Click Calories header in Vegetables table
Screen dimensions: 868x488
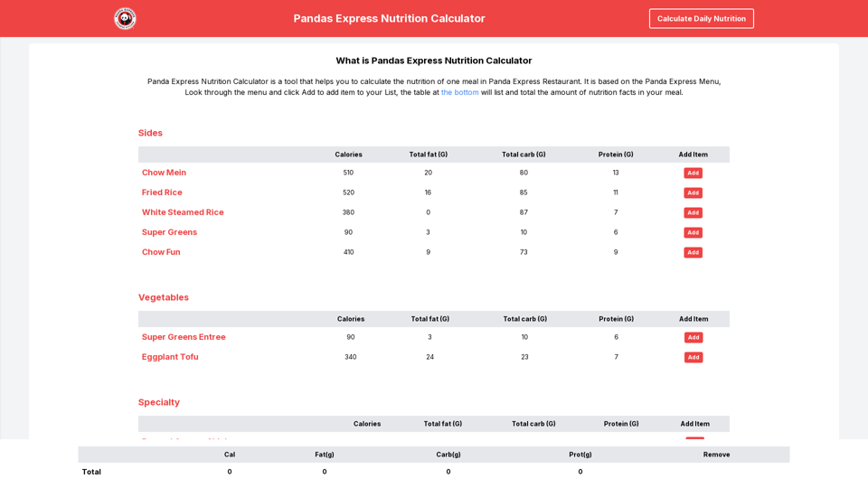coord(351,319)
